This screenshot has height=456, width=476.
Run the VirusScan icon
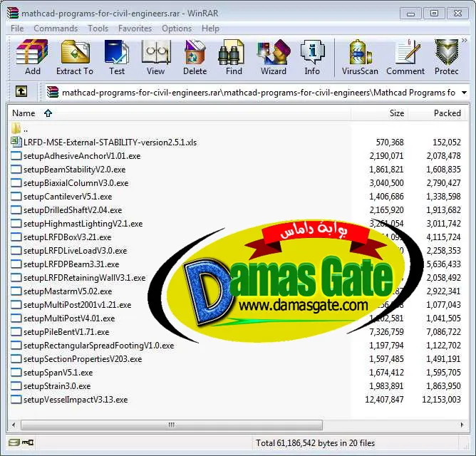(x=360, y=52)
